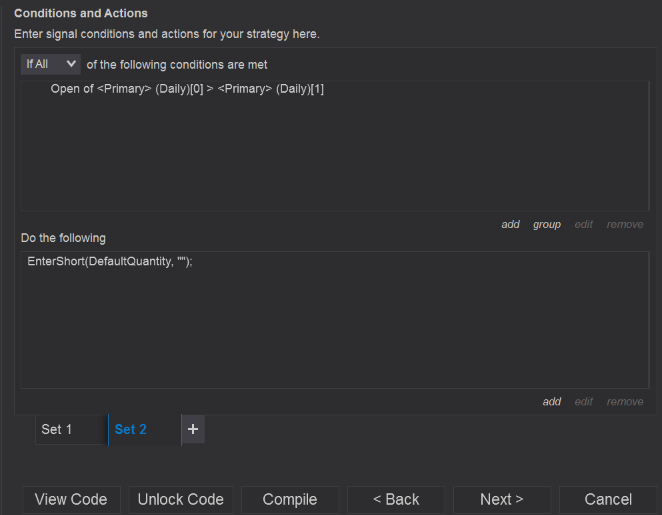The image size is (662, 515).
Task: Compile the strategy
Action: click(x=290, y=499)
